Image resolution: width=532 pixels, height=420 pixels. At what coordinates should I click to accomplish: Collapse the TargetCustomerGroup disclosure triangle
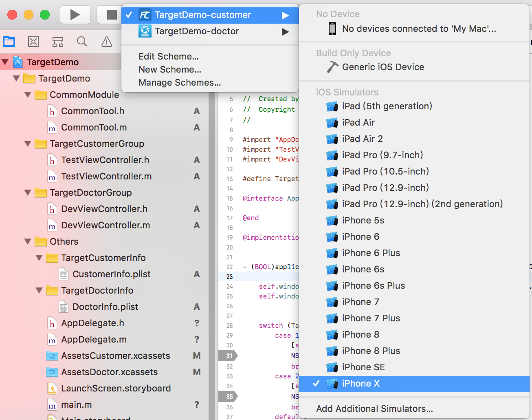pyautogui.click(x=28, y=144)
